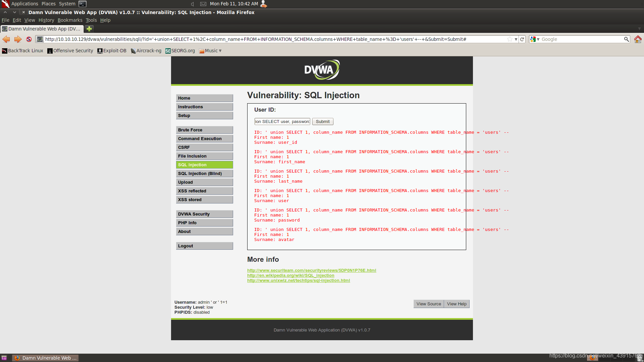The width and height of the screenshot is (644, 362).
Task: Open the list all tabs dropdown
Action: [639, 29]
